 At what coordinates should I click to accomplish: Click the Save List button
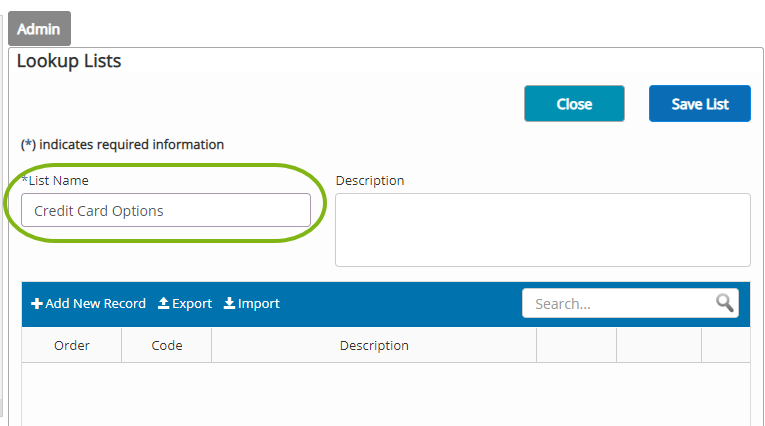click(x=700, y=103)
